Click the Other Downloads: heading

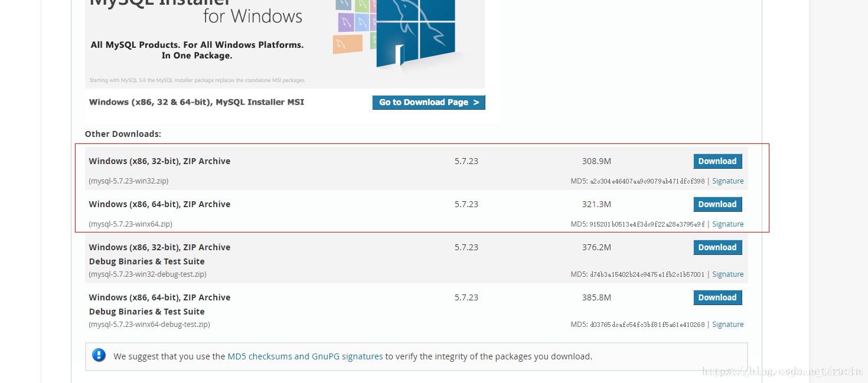pos(123,134)
